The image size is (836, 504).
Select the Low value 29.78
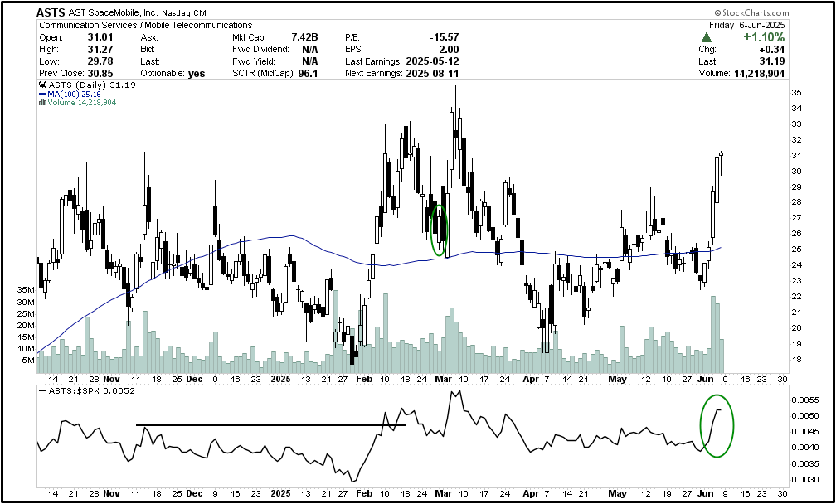(x=100, y=61)
